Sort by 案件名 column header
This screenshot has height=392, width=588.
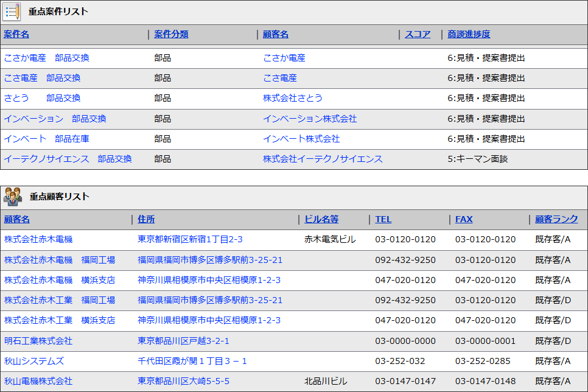[16, 35]
